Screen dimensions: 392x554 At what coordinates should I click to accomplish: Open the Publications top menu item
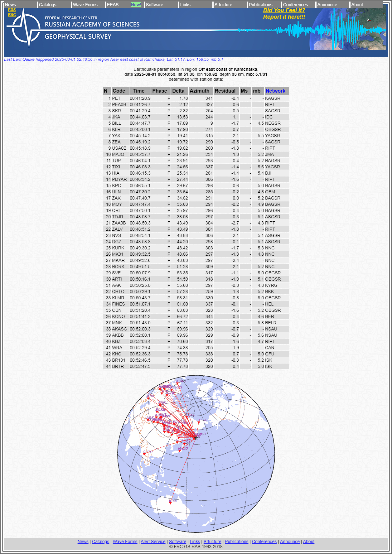coord(260,5)
